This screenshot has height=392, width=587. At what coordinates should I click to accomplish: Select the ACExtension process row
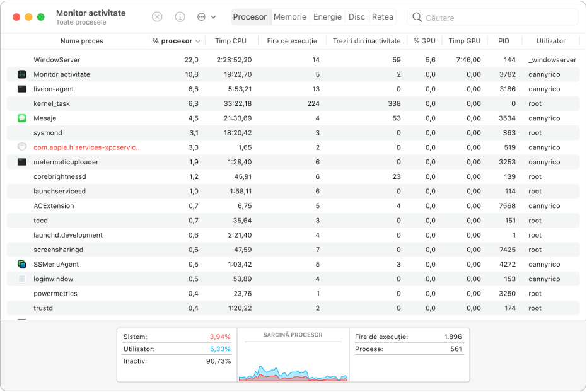pos(293,205)
